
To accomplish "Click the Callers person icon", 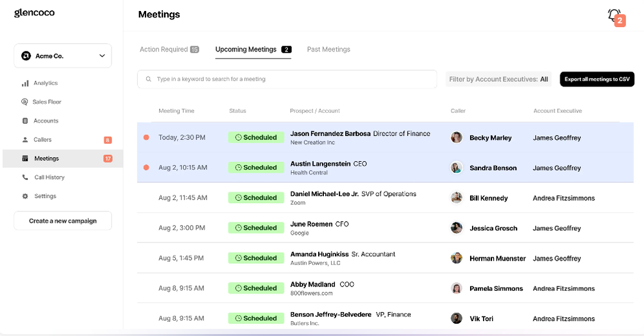I will 25,139.
